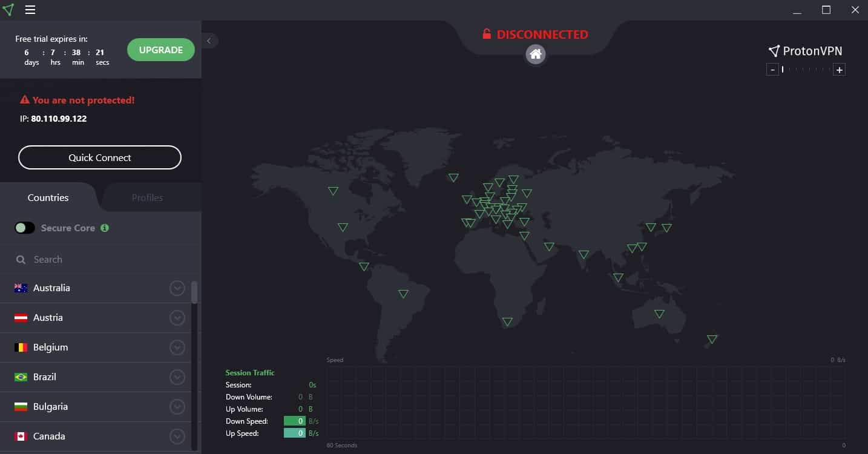Expand the Brazil server list
Viewport: 868px width, 454px height.
[x=177, y=377]
